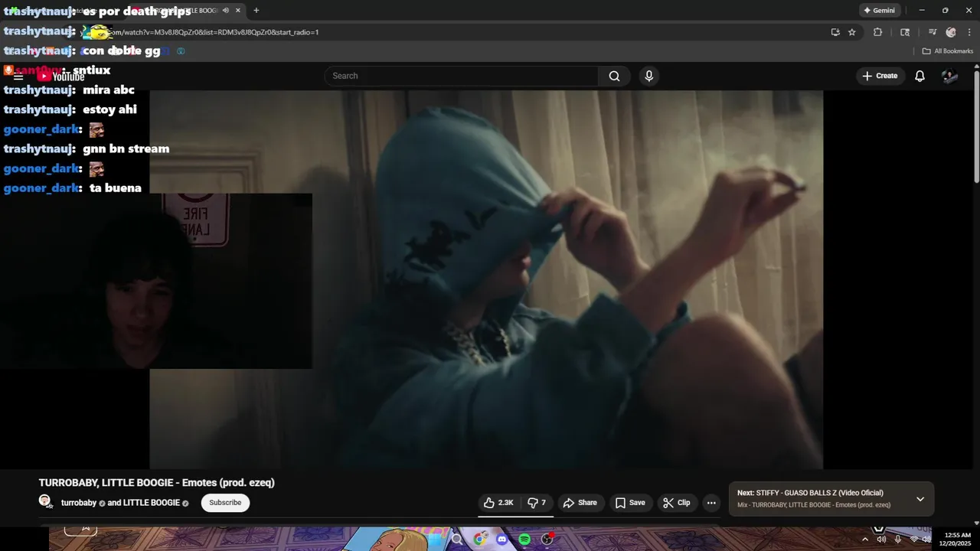Click the URL in the address bar

coord(214,32)
